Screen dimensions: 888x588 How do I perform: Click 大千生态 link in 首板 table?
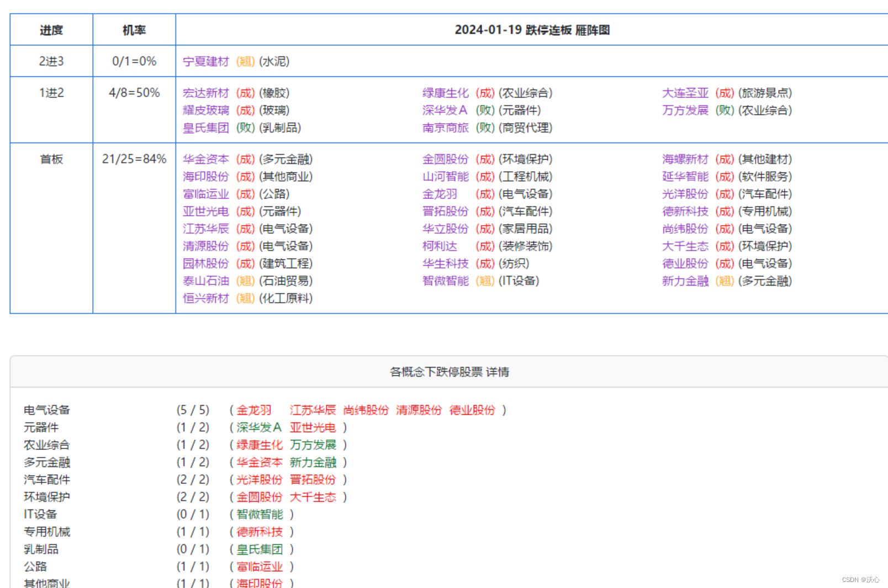(685, 246)
